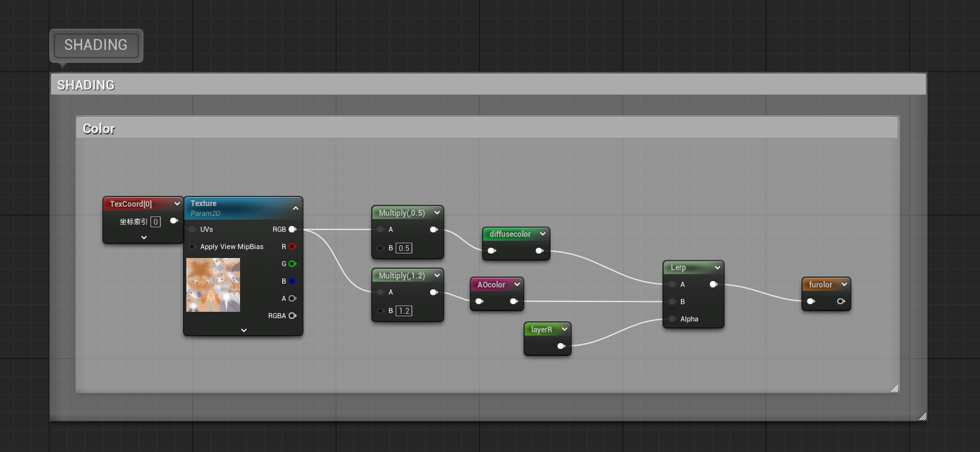980x452 pixels.
Task: Collapse the Texture node preview arrow
Action: [x=295, y=208]
